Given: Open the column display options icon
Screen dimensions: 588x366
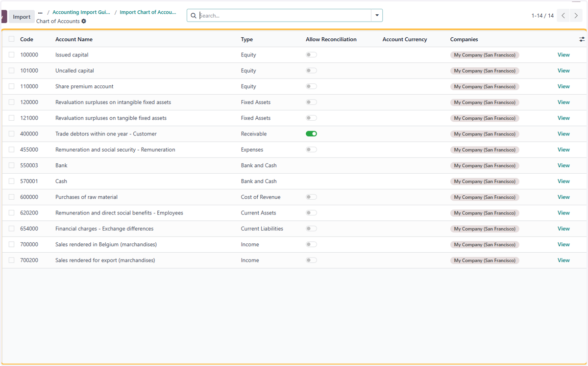Looking at the screenshot, I should [582, 39].
